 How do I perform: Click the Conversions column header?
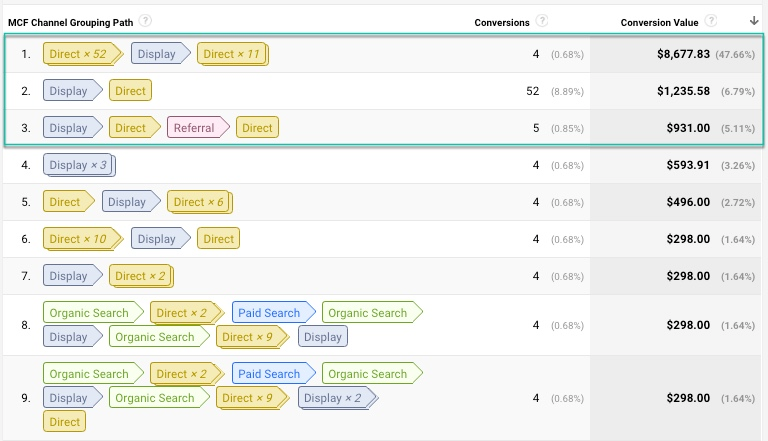pos(502,23)
